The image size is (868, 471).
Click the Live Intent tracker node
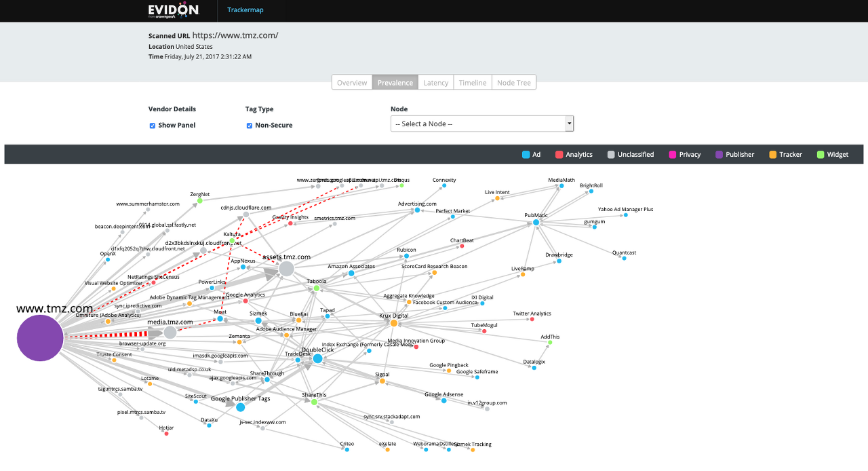coord(497,198)
